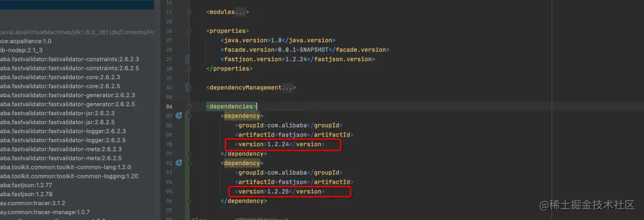Click the gutter dependency icon on line 92
Viewport: 644px width, 220px height.
tap(178, 163)
